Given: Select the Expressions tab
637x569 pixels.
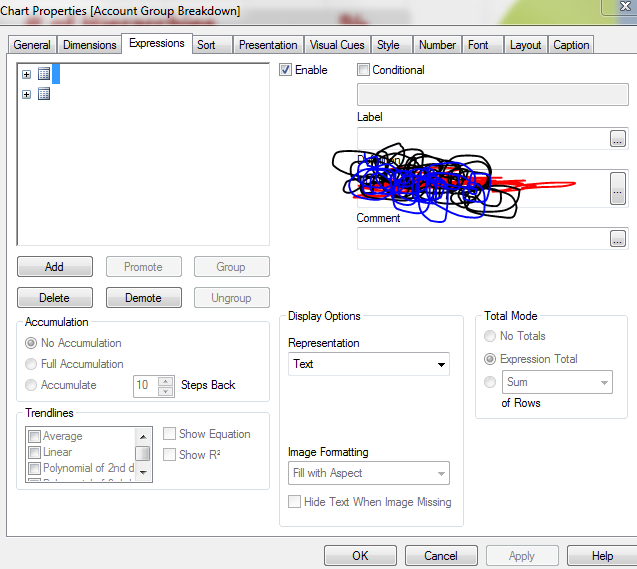Looking at the screenshot, I should (157, 43).
